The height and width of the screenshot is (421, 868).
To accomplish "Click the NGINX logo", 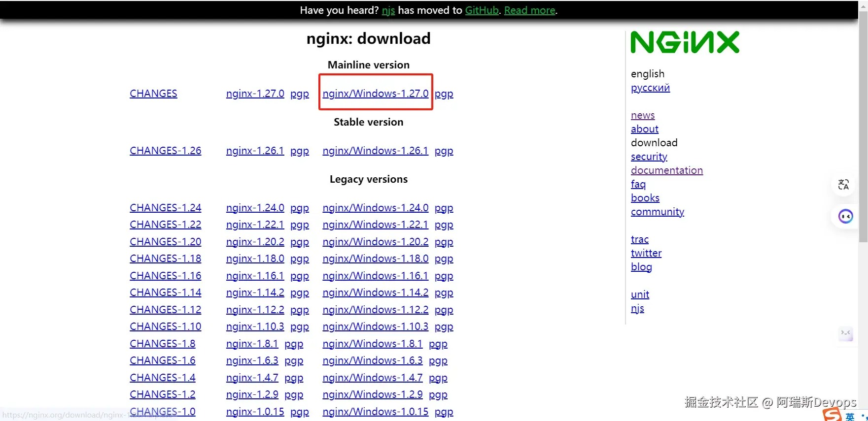I will click(x=685, y=42).
